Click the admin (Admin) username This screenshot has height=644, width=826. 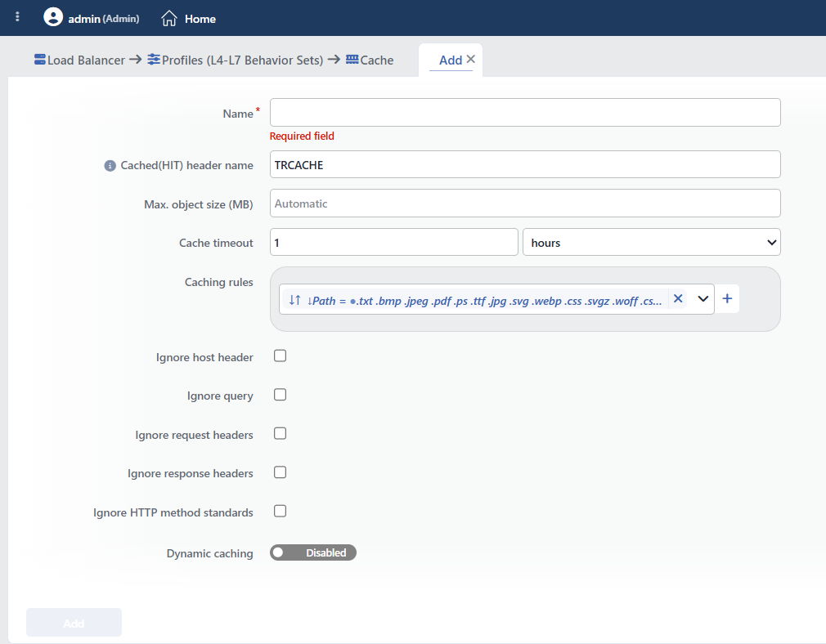point(104,19)
